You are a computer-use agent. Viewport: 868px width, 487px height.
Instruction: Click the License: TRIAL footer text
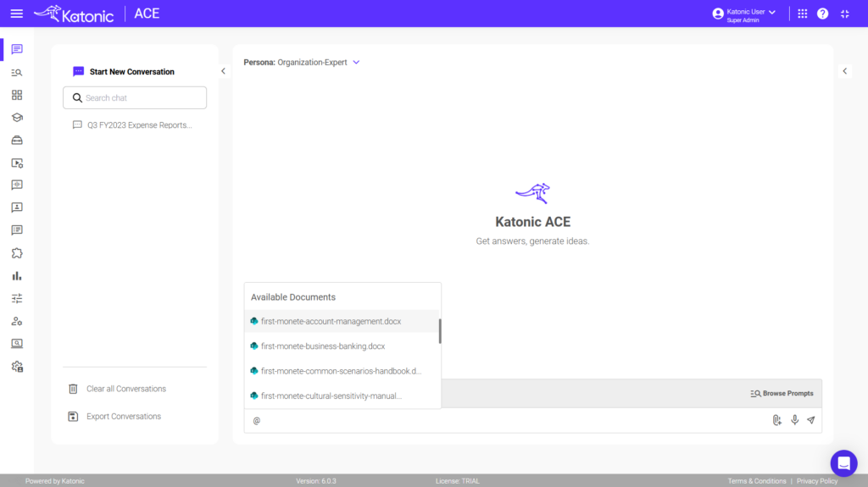coord(457,481)
